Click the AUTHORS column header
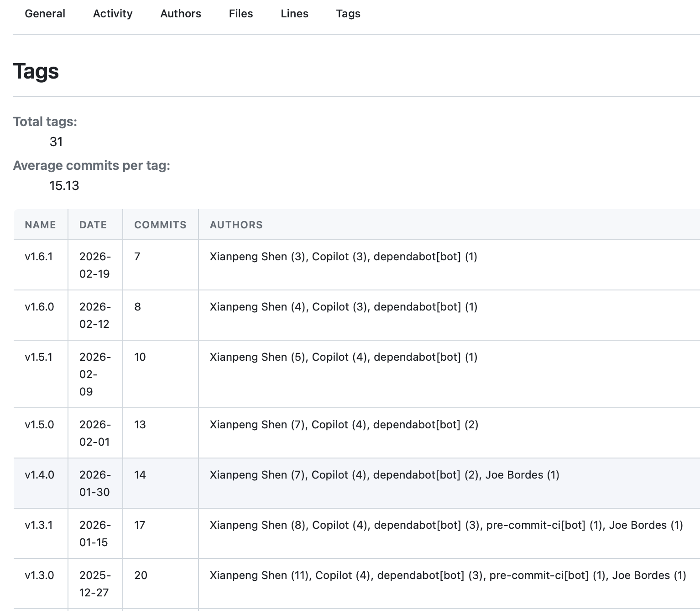 pos(236,225)
